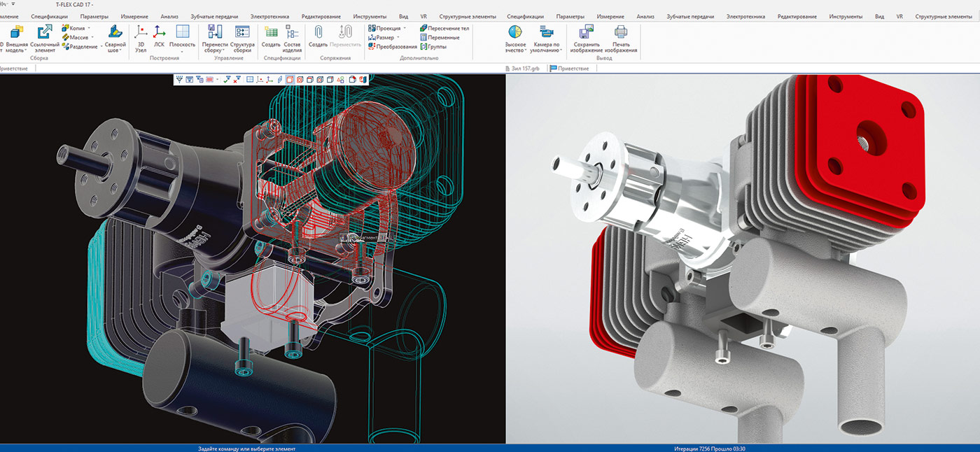Toggle the highlighted red box filter

290,80
